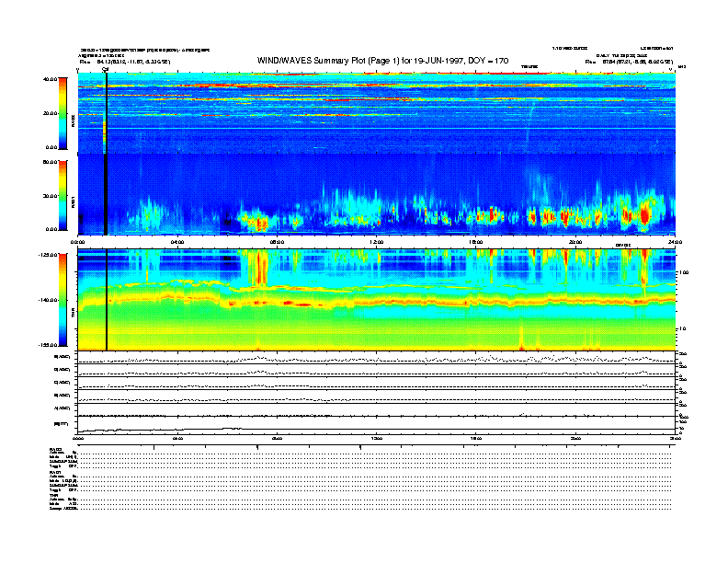Click the RAD2 panel color scale bar
Screen dimensions: 728x563
point(63,113)
